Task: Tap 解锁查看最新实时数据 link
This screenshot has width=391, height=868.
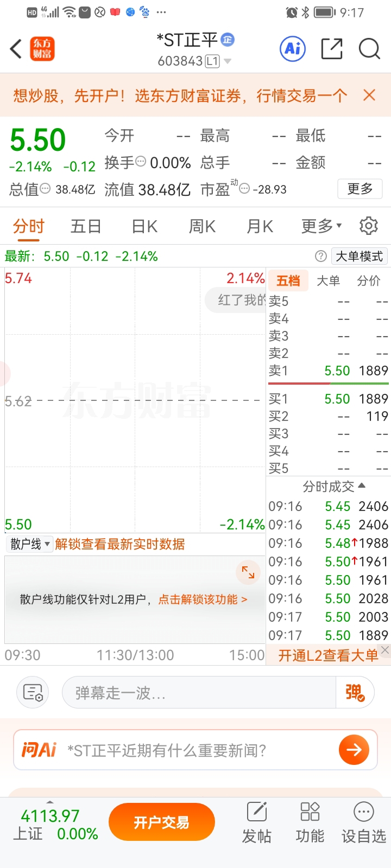Action: (x=120, y=544)
